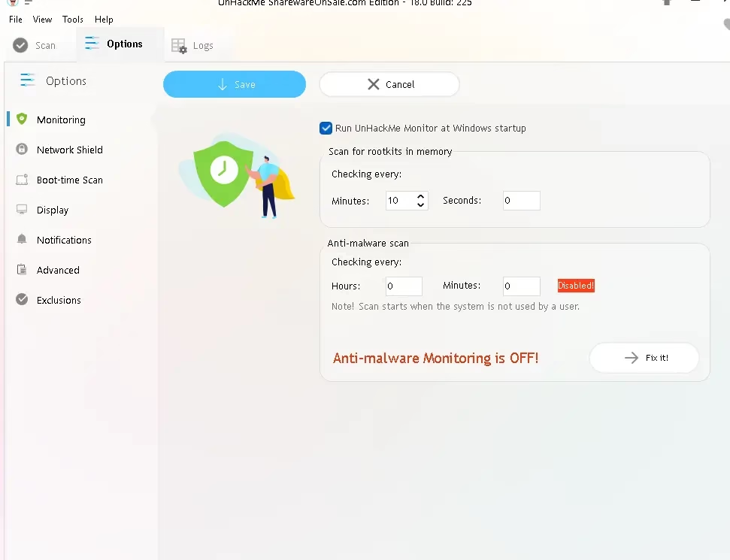Click the Advanced settings icon
The height and width of the screenshot is (560, 730).
(22, 270)
